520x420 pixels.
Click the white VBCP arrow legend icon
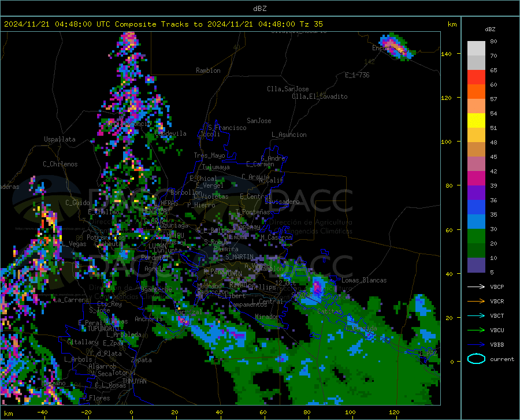[476, 287]
